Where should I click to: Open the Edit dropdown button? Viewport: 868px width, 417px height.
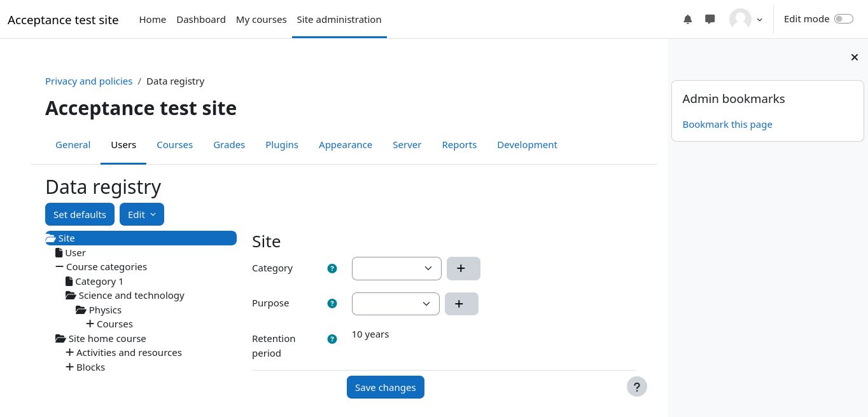coord(141,214)
